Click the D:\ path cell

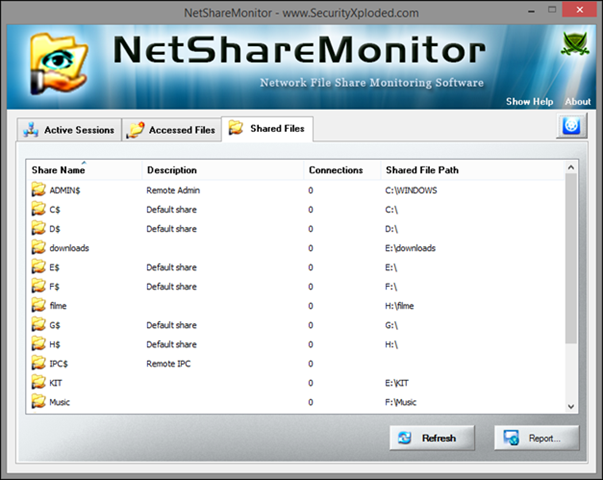click(x=391, y=229)
